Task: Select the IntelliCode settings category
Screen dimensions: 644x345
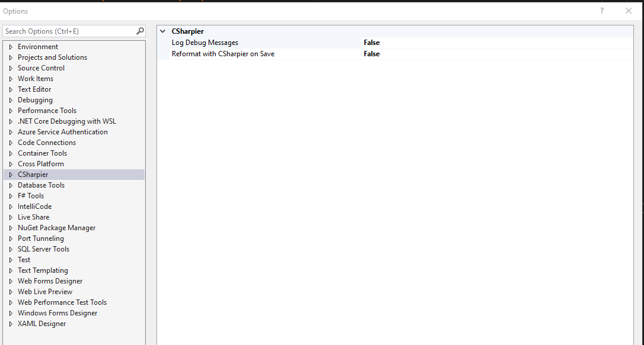Action: click(35, 206)
